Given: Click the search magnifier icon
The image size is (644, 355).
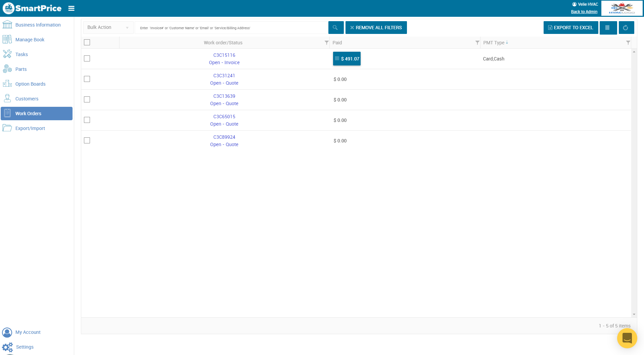Looking at the screenshot, I should coord(335,28).
